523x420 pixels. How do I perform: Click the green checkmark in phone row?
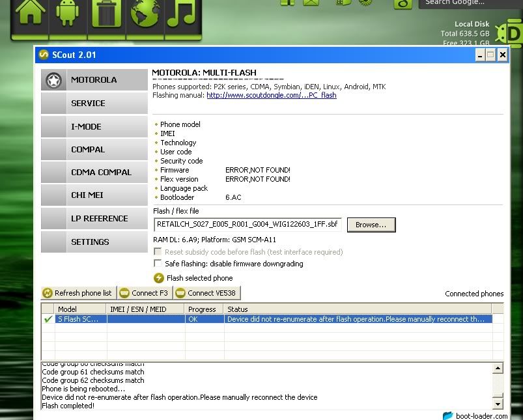tap(48, 319)
